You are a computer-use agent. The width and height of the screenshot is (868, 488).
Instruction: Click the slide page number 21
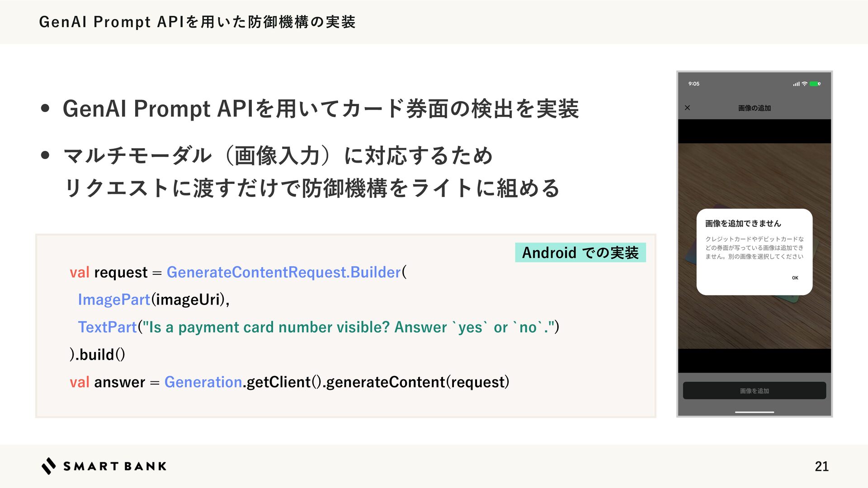821,466
